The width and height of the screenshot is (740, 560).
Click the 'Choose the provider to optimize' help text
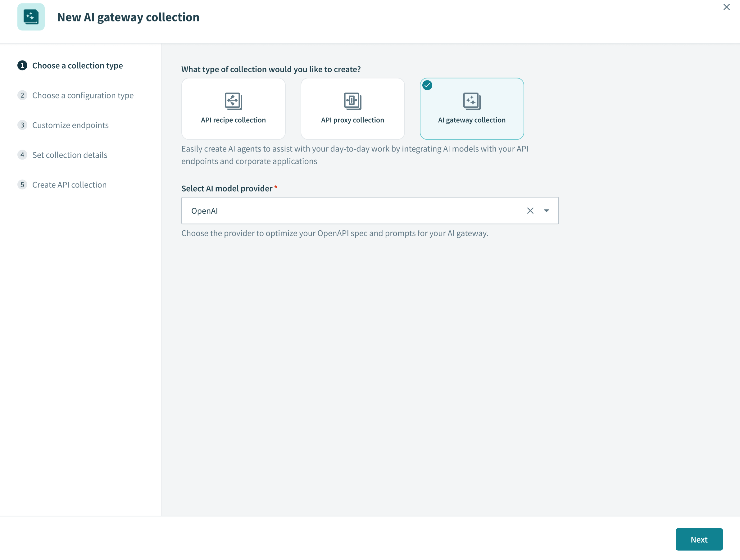click(x=334, y=233)
